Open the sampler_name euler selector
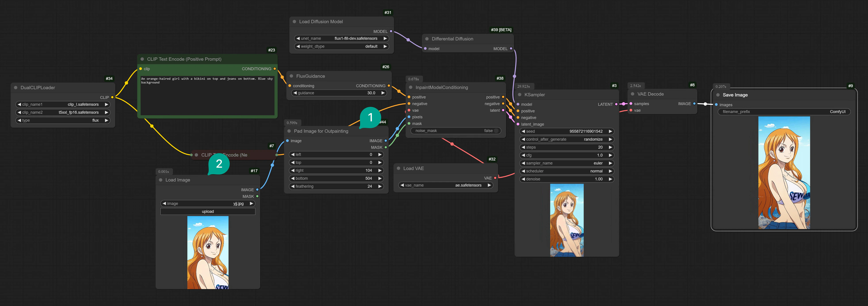Image resolution: width=868 pixels, height=306 pixels. click(x=566, y=163)
